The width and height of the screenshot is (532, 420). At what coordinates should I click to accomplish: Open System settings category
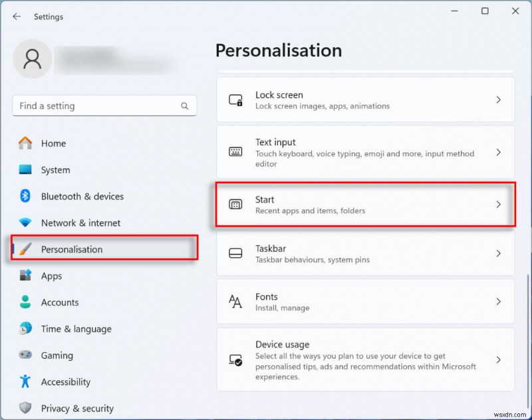pos(104,169)
